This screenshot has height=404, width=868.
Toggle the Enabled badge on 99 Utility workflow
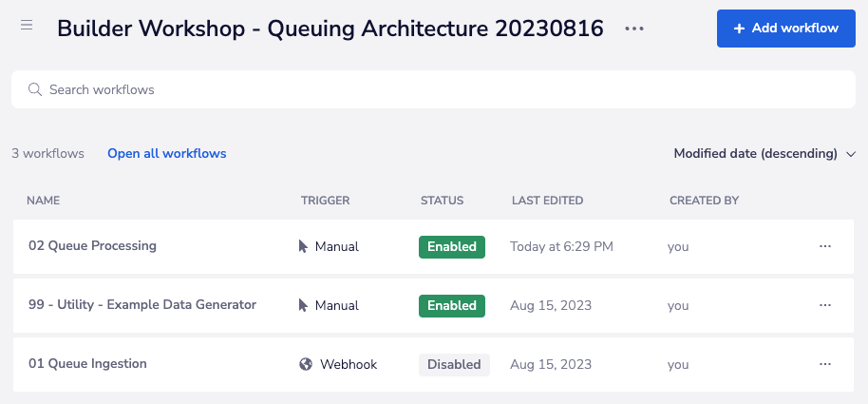[x=452, y=305]
